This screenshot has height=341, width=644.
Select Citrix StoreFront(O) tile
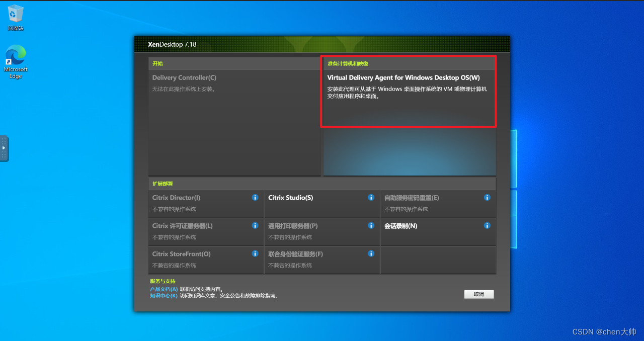click(x=206, y=260)
